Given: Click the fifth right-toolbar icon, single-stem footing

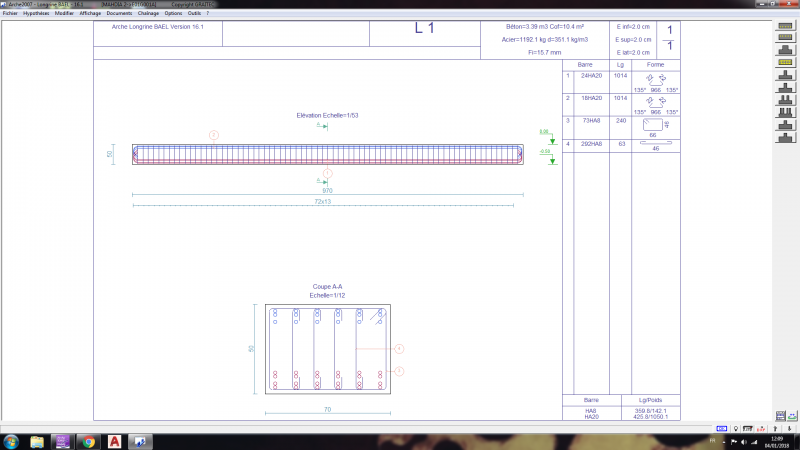Looking at the screenshot, I should 785,75.
